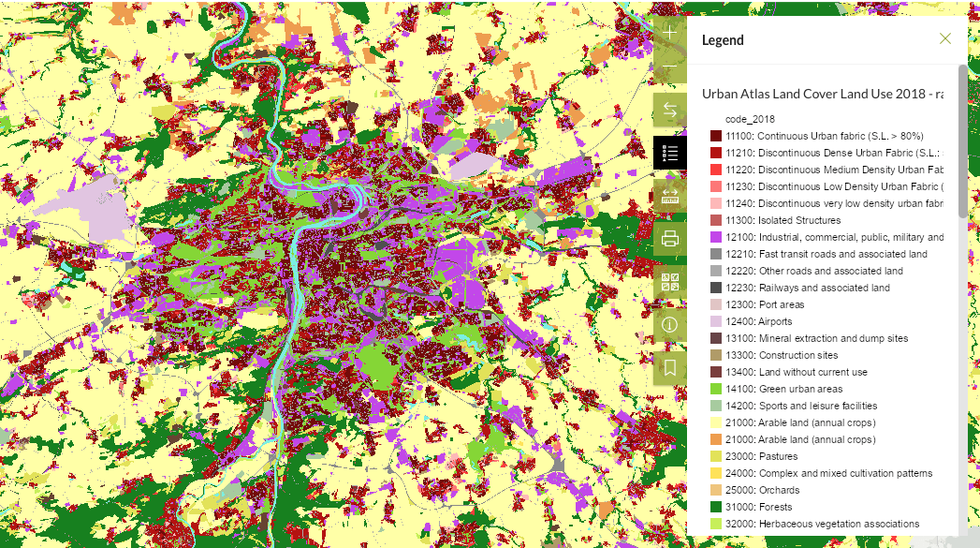Image resolution: width=980 pixels, height=548 pixels.
Task: Open the print tool
Action: tap(669, 238)
